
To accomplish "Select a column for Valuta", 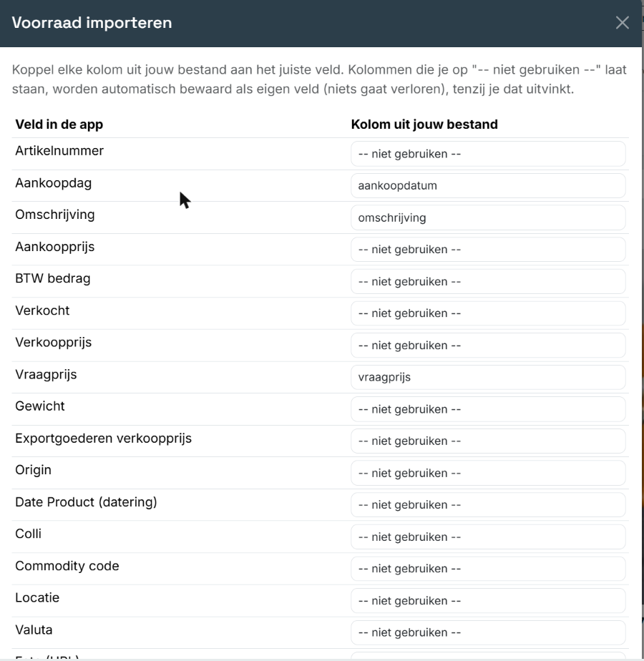I will pyautogui.click(x=488, y=633).
